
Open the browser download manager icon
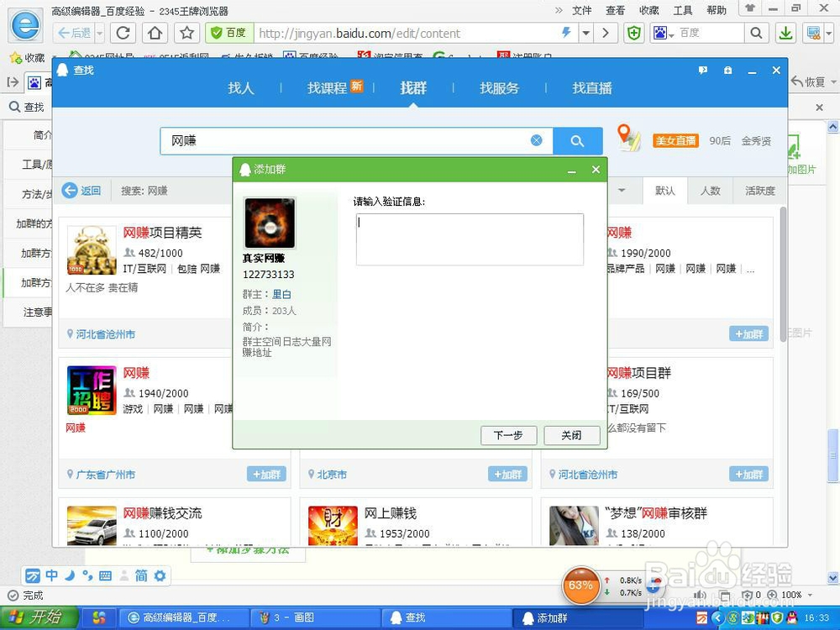click(x=786, y=34)
